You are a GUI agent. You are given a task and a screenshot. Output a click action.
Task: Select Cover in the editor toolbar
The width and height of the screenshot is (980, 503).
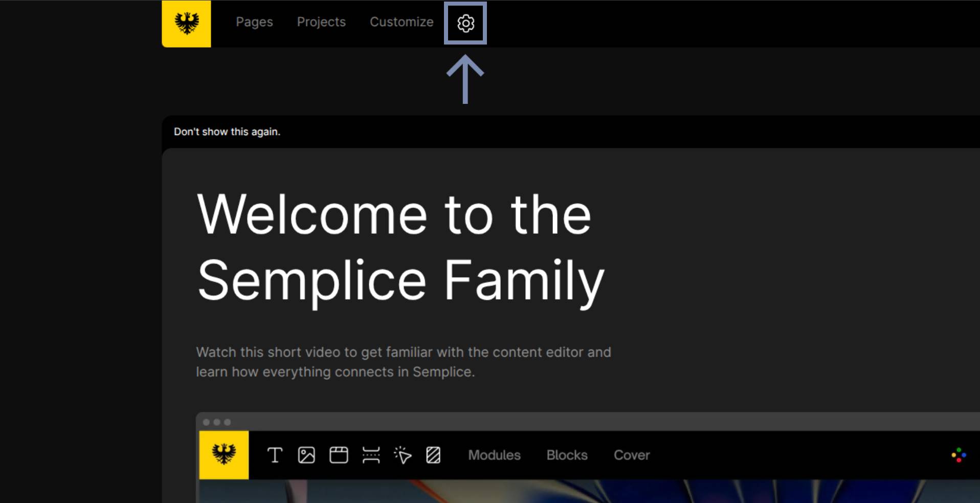632,455
